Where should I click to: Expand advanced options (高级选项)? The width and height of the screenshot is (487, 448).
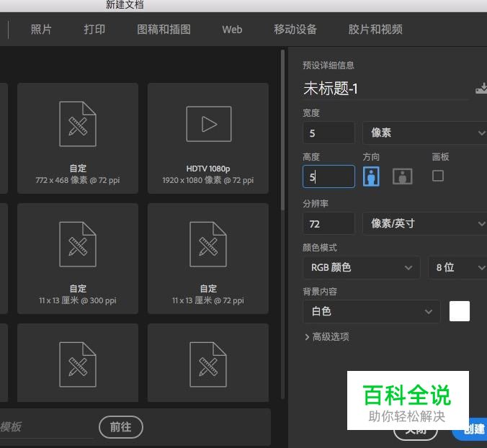326,337
